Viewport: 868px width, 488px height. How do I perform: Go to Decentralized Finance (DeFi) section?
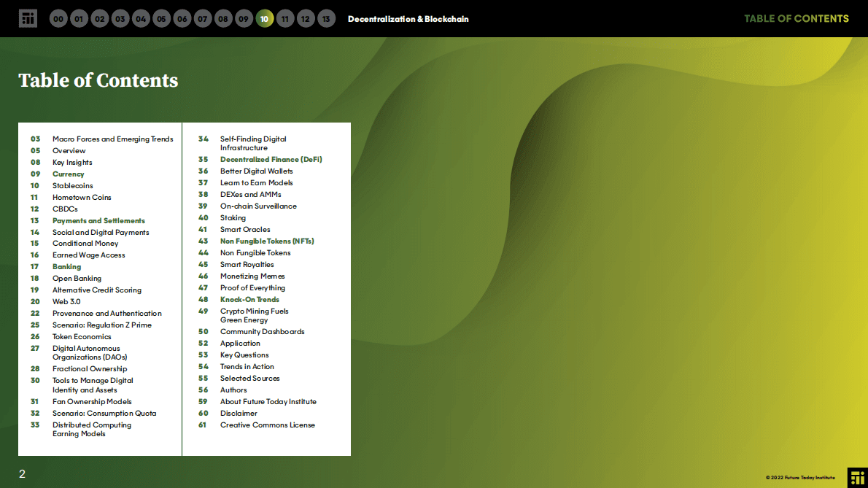(x=271, y=159)
